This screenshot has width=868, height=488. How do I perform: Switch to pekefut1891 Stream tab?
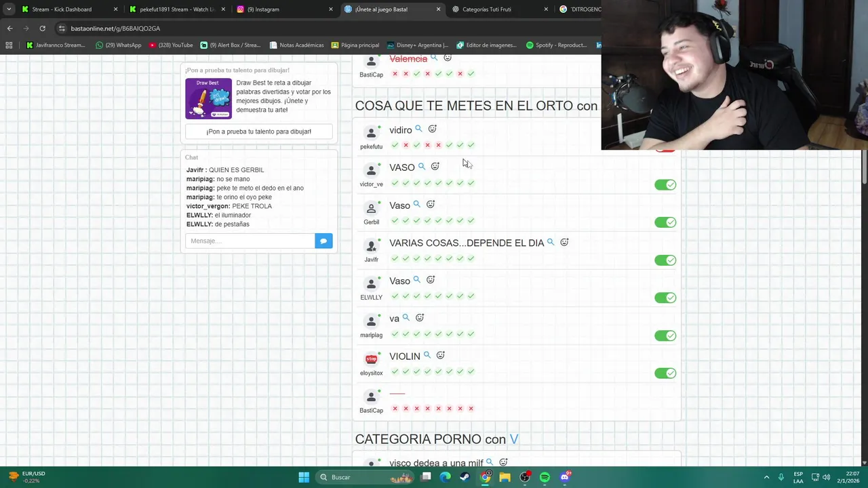[x=176, y=9]
